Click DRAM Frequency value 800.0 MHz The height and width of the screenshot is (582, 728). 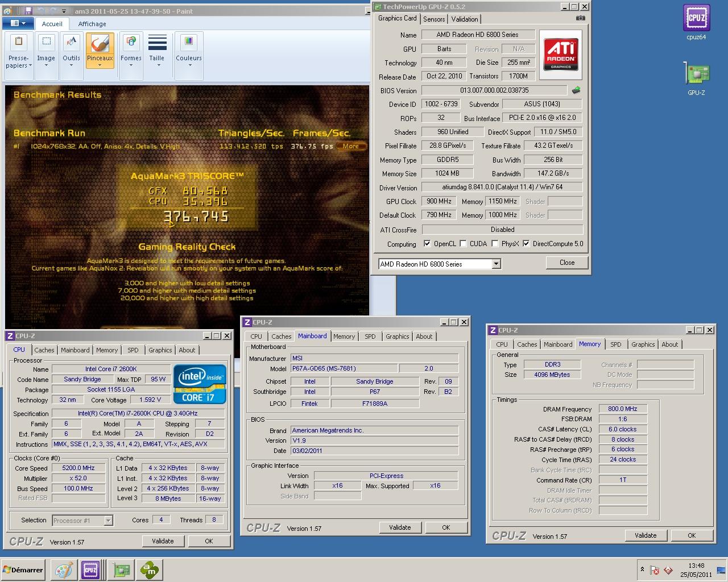coord(623,409)
